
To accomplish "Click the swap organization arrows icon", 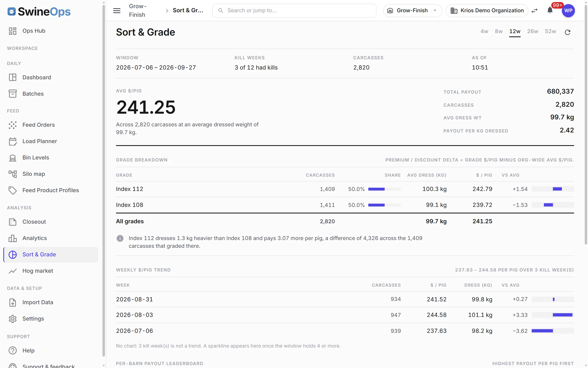I will tap(535, 10).
